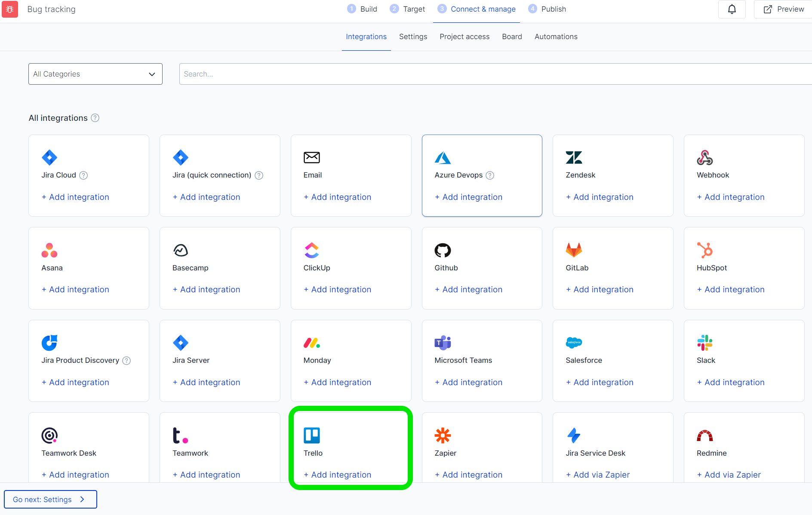Add integration for Jira Cloud
The image size is (812, 515).
[75, 197]
